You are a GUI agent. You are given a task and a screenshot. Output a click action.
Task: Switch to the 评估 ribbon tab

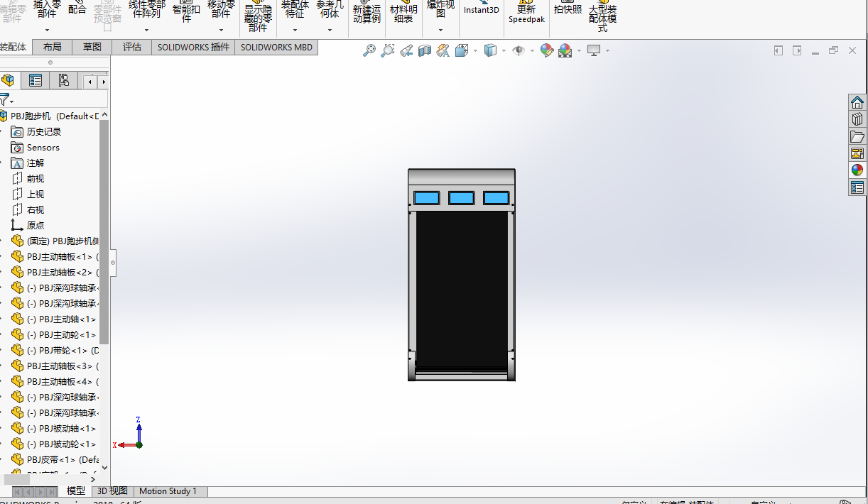pyautogui.click(x=131, y=47)
